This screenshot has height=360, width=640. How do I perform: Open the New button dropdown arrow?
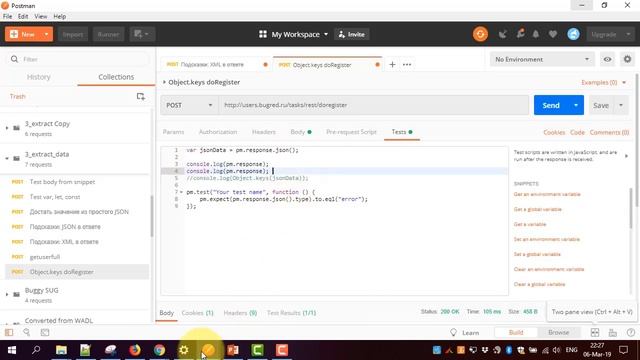[x=46, y=34]
